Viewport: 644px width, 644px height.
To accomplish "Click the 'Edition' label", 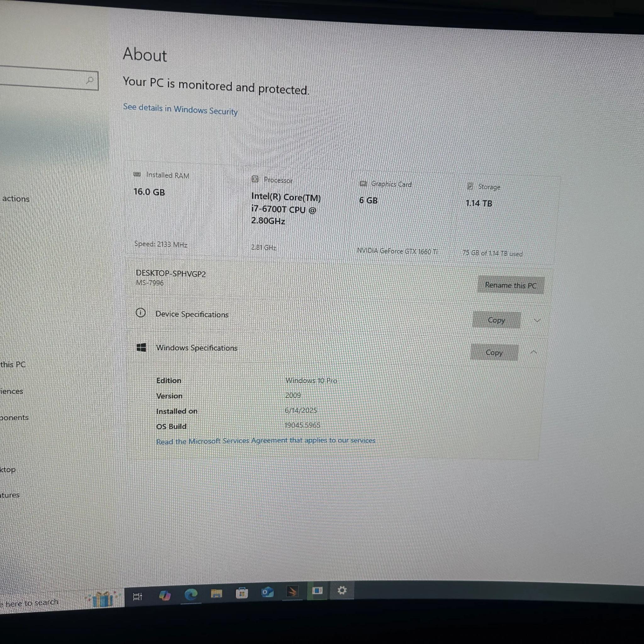I will click(169, 380).
